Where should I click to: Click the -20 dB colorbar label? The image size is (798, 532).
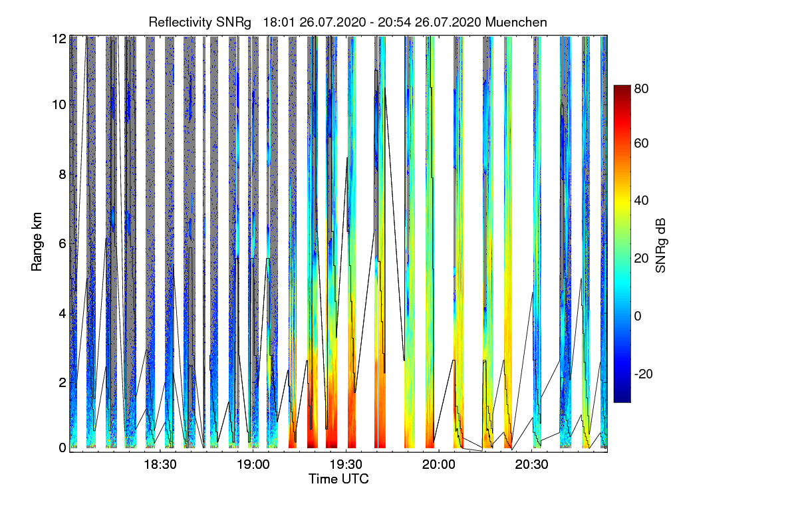tap(643, 374)
